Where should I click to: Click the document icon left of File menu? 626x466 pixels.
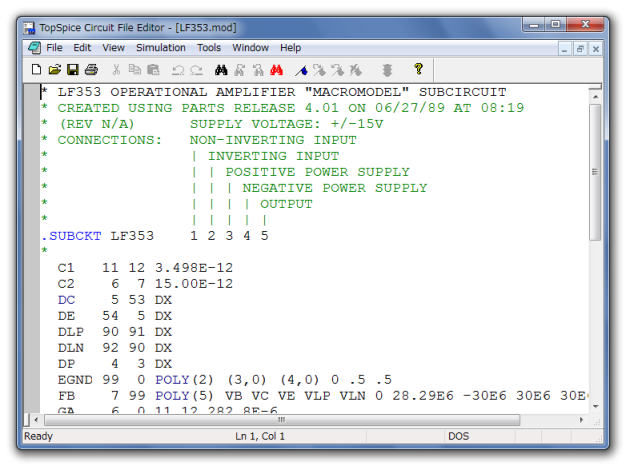click(x=34, y=48)
